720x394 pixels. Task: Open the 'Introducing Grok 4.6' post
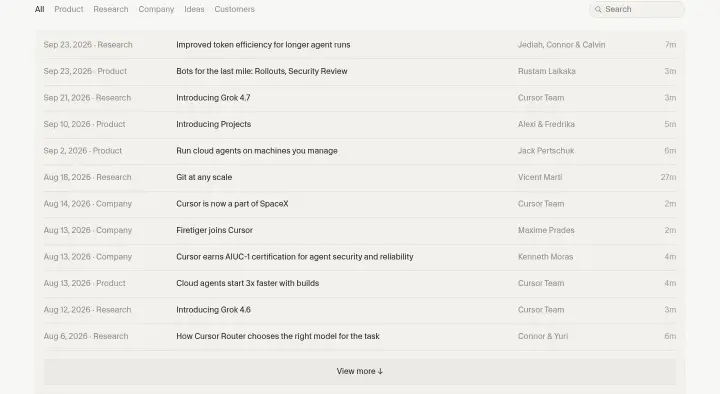click(x=214, y=310)
